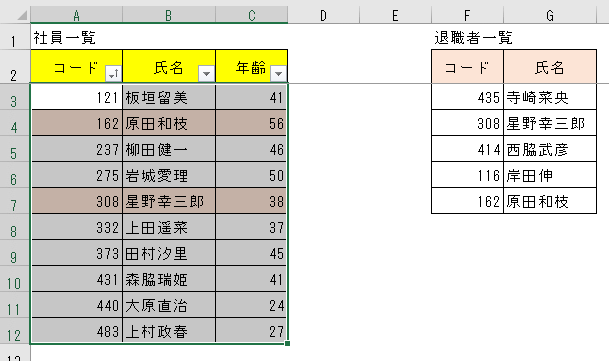Select column D header
This screenshot has width=609, height=361.
pyautogui.click(x=324, y=16)
